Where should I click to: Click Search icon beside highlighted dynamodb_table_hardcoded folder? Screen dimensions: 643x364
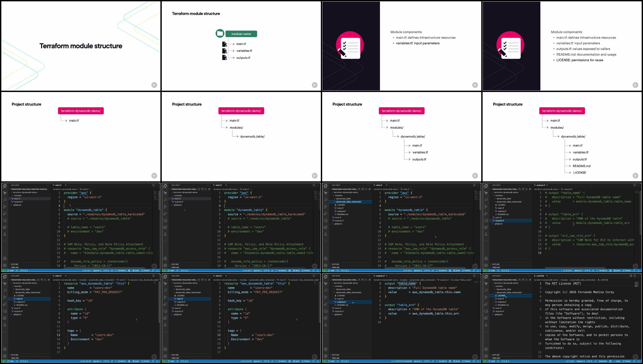(326, 200)
